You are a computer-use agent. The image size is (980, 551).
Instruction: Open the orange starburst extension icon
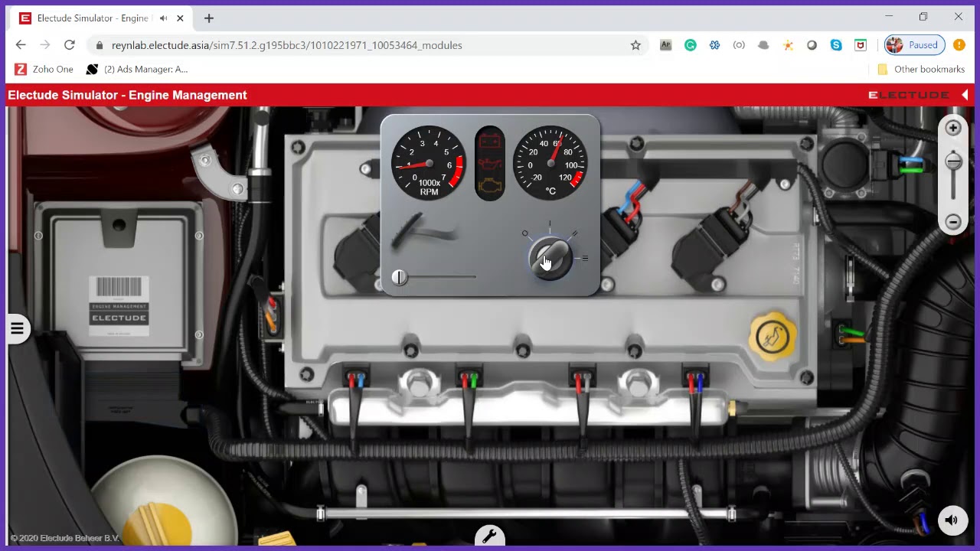pos(788,45)
